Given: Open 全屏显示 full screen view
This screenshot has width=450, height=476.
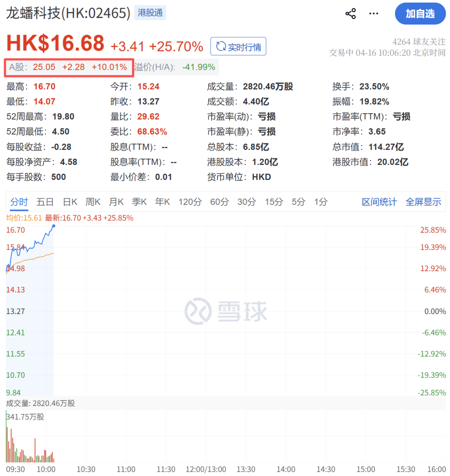Looking at the screenshot, I should tap(423, 202).
